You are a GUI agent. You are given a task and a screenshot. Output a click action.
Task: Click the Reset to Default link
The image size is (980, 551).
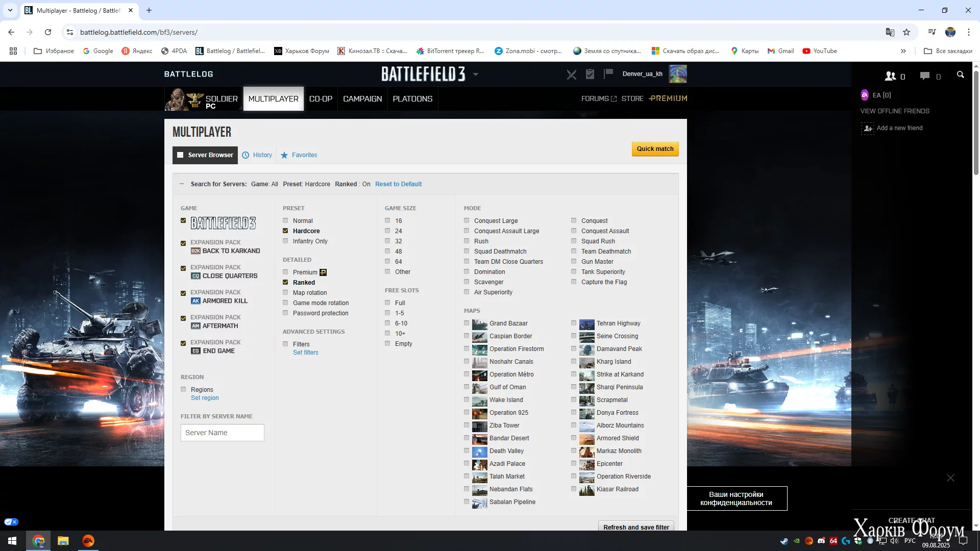pos(398,184)
